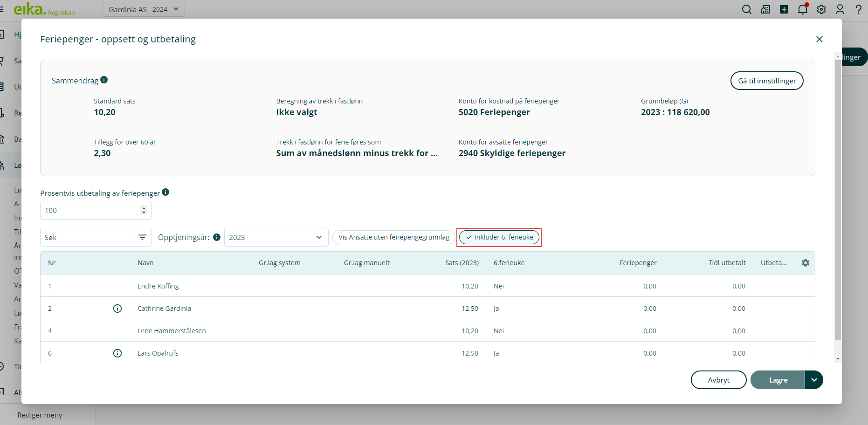Click the Rediger meny link
The width and height of the screenshot is (868, 425).
point(40,415)
